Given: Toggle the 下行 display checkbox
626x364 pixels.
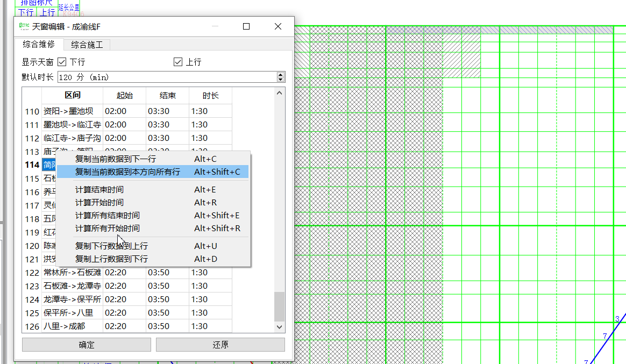Looking at the screenshot, I should click(61, 62).
